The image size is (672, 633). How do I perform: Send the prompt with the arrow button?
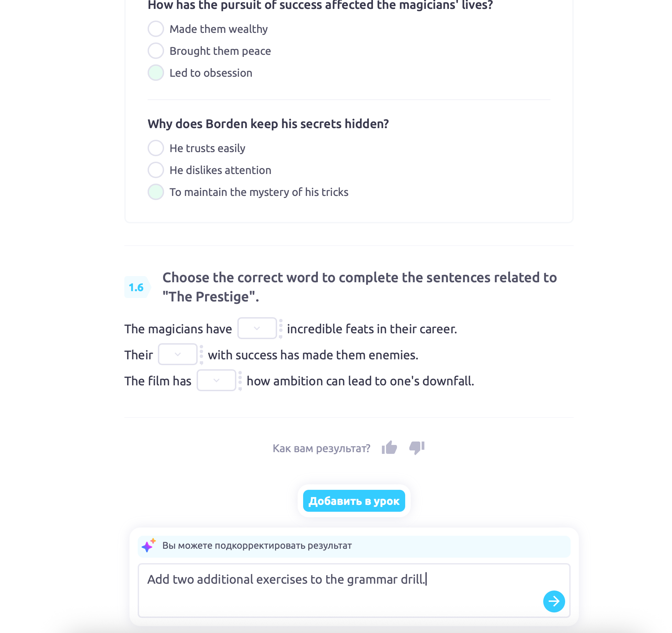click(x=553, y=601)
